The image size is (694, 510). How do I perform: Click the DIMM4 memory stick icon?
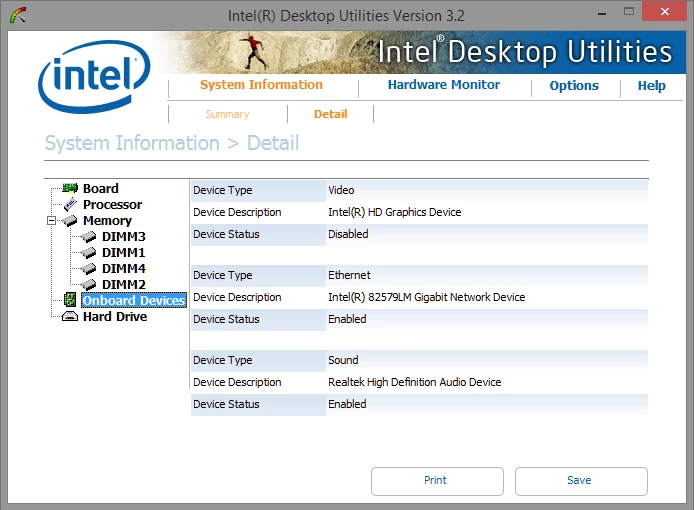(x=89, y=269)
